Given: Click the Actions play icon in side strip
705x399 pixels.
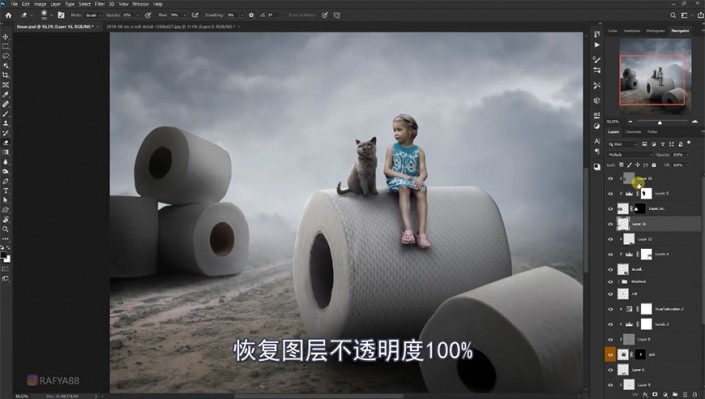Looking at the screenshot, I should 597,45.
